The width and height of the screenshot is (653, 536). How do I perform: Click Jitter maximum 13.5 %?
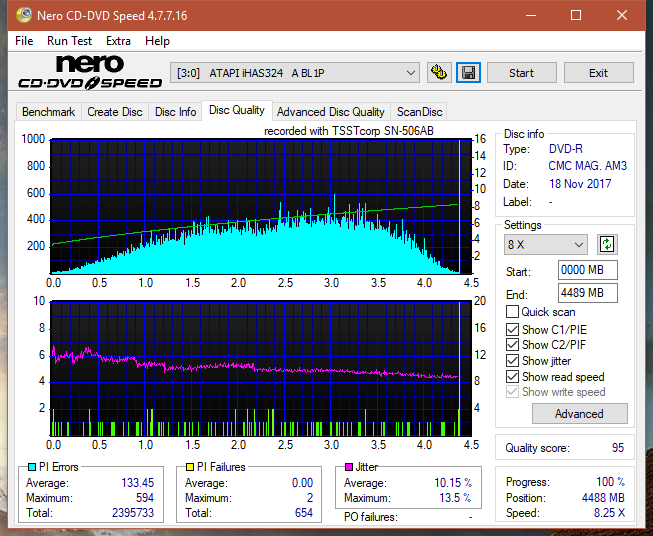tap(455, 498)
